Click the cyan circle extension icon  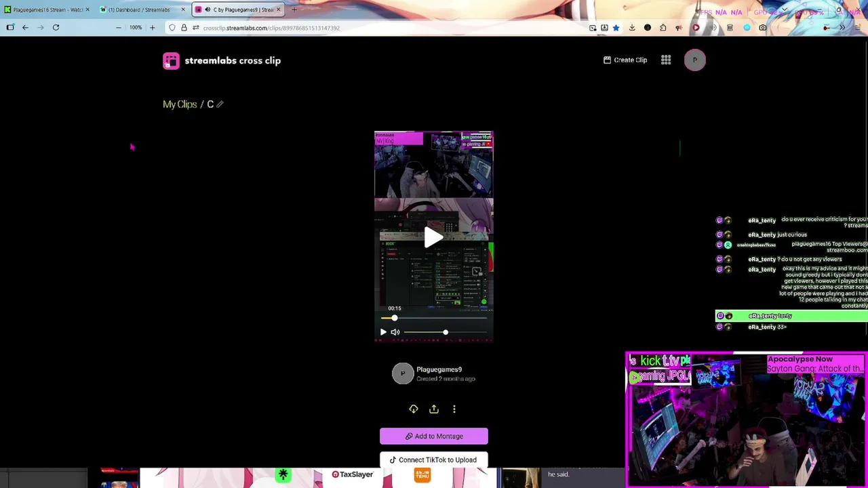pos(747,28)
